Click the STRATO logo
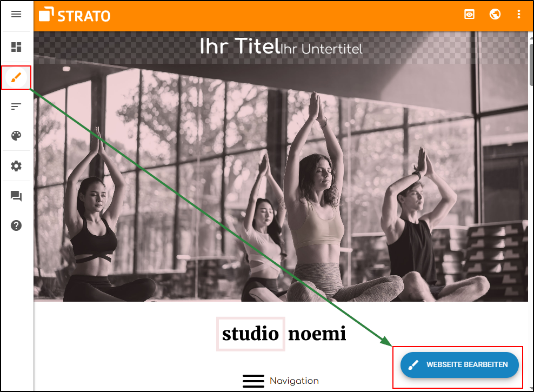Screen dimensions: 534x392 [75, 15]
